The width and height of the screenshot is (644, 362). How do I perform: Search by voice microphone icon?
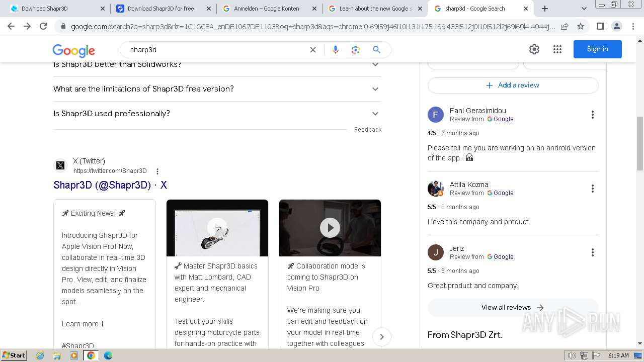(x=336, y=49)
